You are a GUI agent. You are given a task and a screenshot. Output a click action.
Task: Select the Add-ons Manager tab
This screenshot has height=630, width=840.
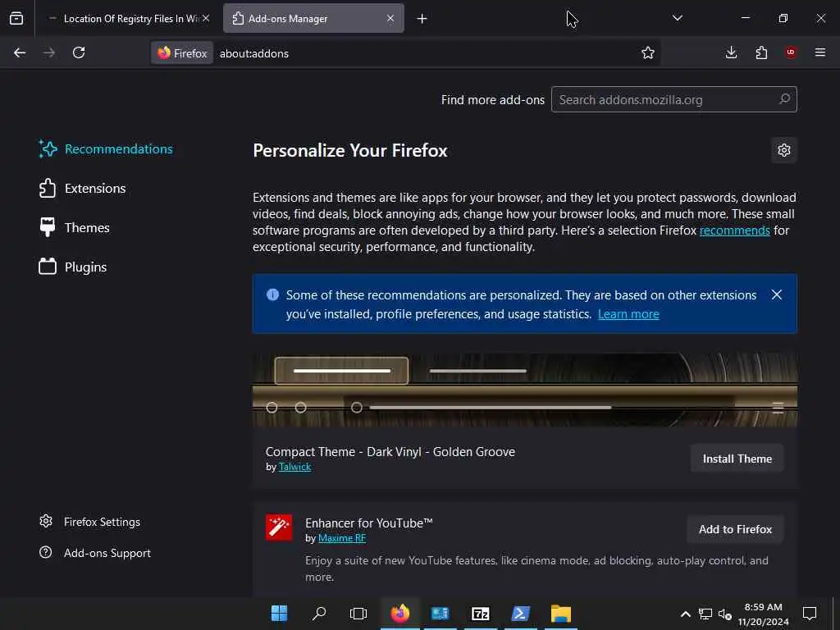(x=313, y=19)
